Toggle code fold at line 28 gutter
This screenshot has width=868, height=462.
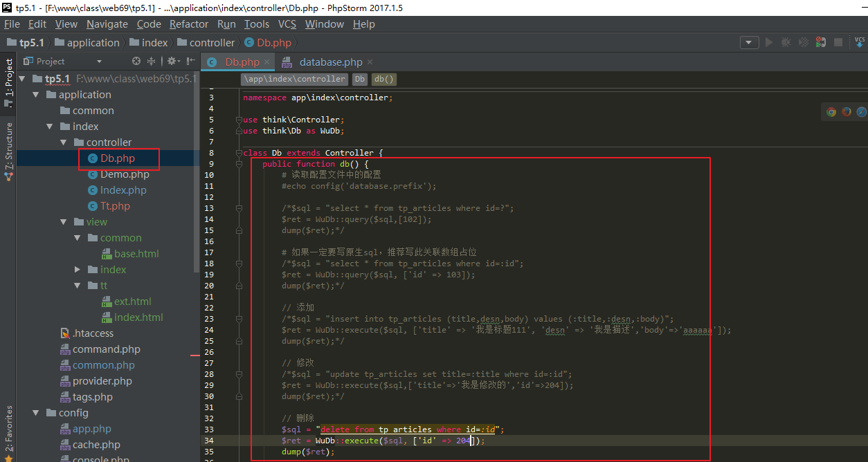click(239, 374)
